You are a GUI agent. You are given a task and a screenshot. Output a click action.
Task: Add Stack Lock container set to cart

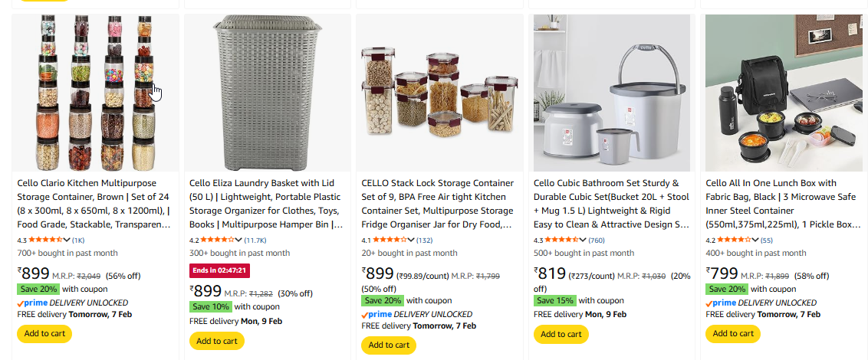click(x=389, y=345)
